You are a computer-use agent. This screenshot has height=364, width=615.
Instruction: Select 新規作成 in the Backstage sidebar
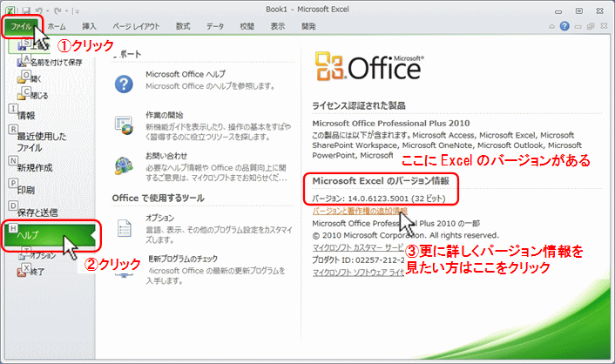point(35,167)
